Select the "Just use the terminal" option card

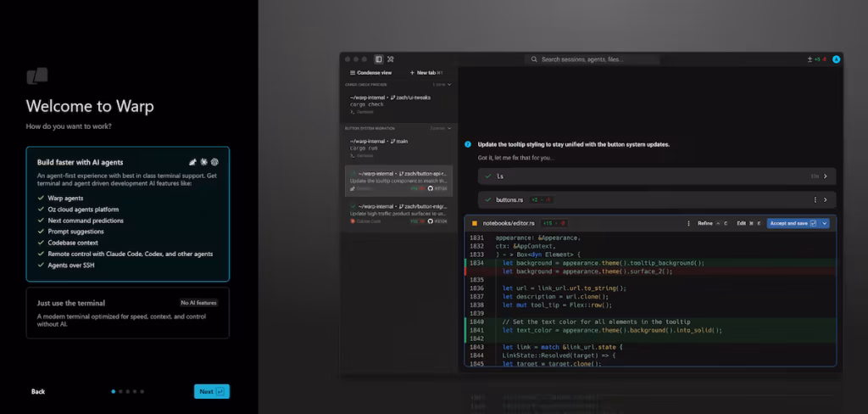coord(128,312)
